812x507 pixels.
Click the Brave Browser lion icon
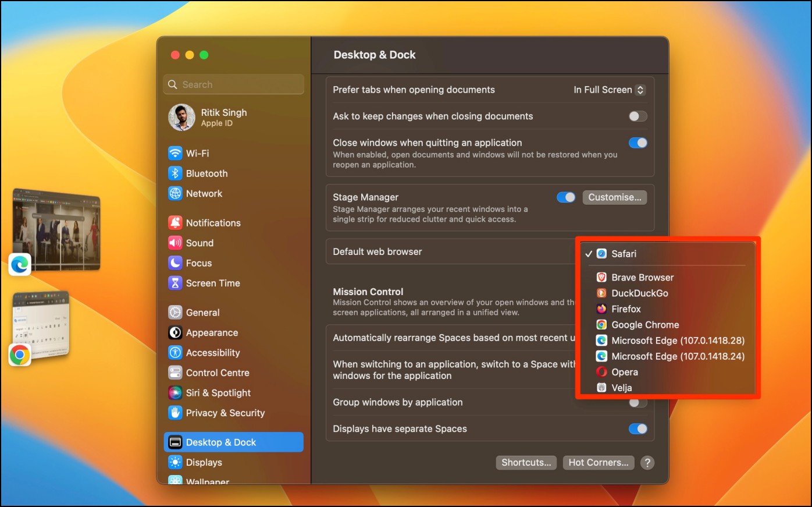602,278
